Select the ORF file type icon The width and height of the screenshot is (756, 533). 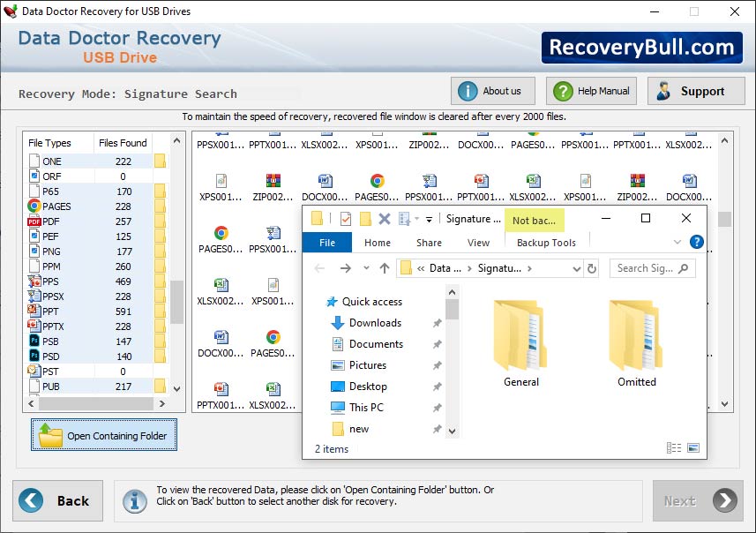[x=34, y=176]
